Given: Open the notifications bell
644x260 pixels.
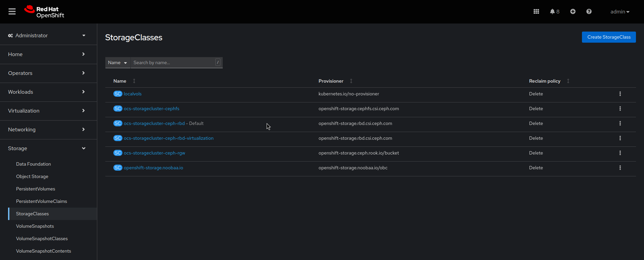Looking at the screenshot, I should tap(554, 12).
